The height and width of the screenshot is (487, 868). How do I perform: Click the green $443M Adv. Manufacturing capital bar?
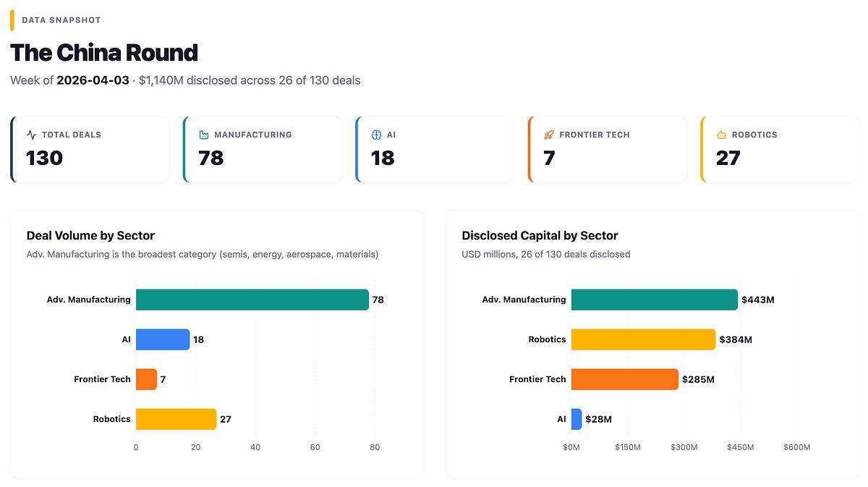[655, 300]
